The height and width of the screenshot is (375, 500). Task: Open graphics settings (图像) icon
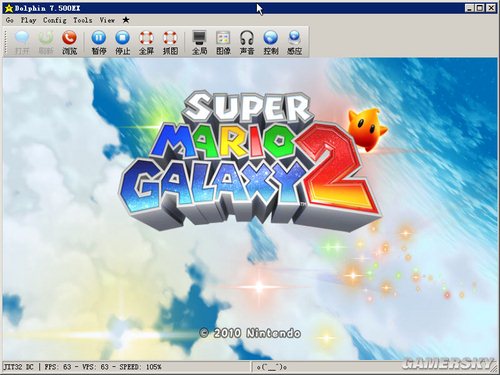coord(223,42)
